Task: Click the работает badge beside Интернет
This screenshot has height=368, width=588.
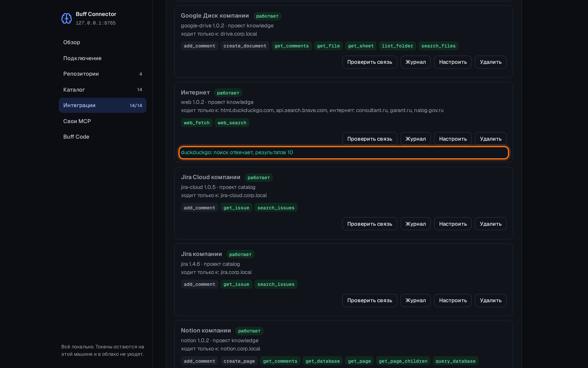Action: (x=228, y=93)
